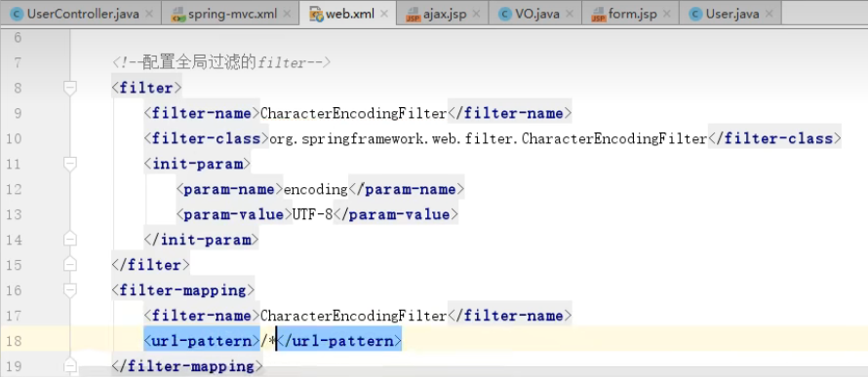This screenshot has height=377, width=868.
Task: Close the web.xml tab
Action: pyautogui.click(x=383, y=15)
